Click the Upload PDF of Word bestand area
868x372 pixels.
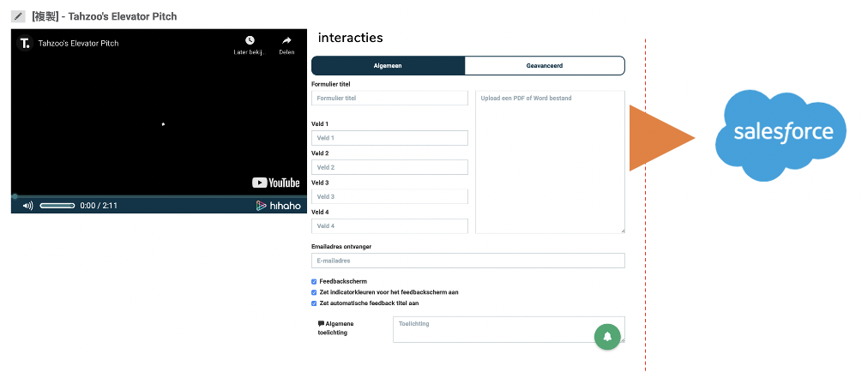[551, 162]
